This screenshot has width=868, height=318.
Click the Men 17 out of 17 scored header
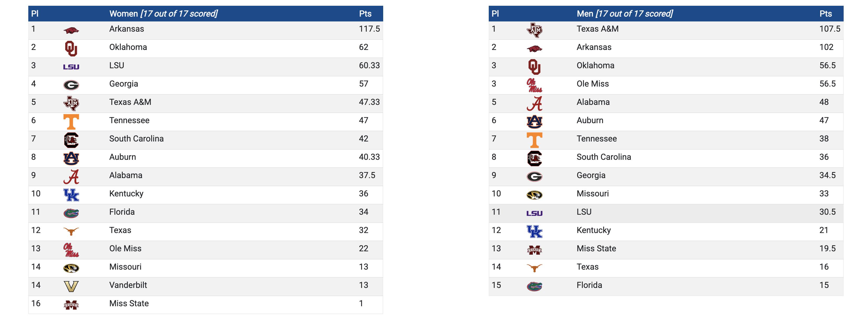(624, 14)
